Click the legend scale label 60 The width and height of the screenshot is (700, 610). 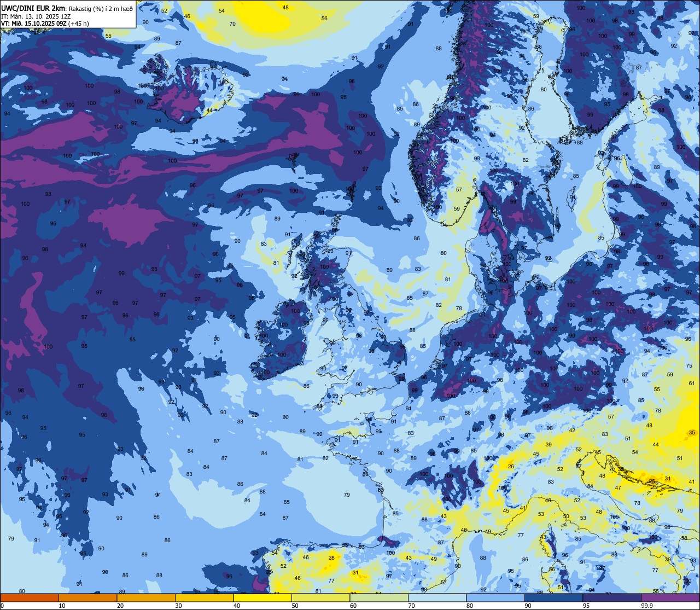(353, 606)
